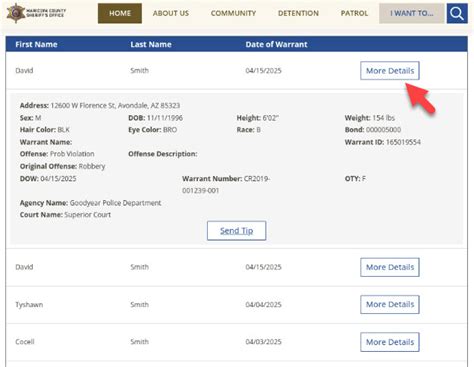474x367 pixels.
Task: Select the Tyshawn first name cell
Action: click(x=29, y=305)
